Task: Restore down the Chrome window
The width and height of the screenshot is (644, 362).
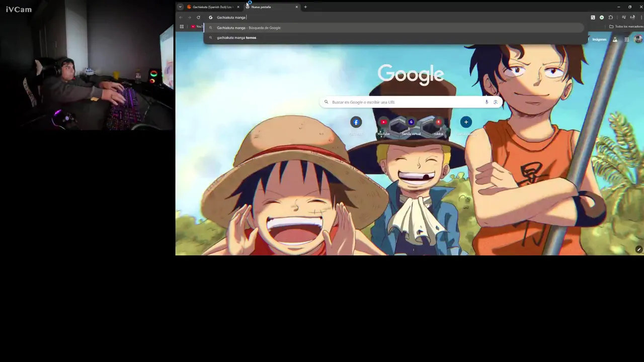Action: (630, 7)
